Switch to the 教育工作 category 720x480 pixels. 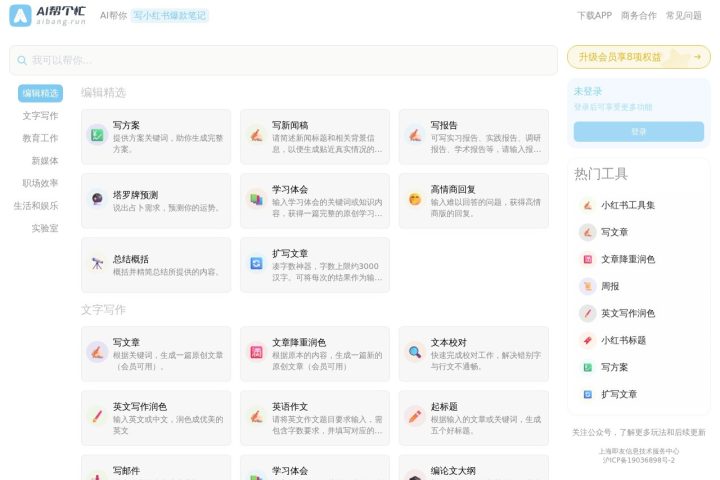click(40, 138)
